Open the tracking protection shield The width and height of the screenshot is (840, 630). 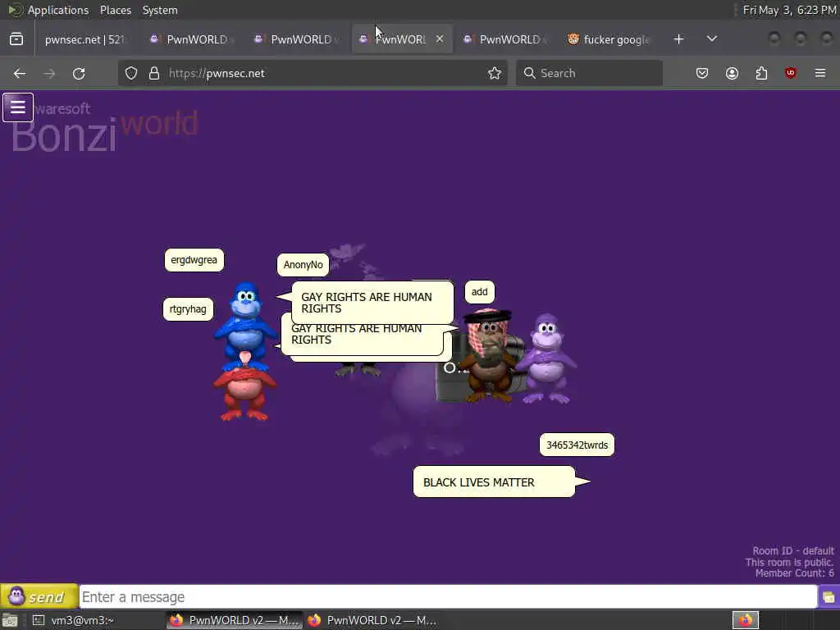point(131,73)
